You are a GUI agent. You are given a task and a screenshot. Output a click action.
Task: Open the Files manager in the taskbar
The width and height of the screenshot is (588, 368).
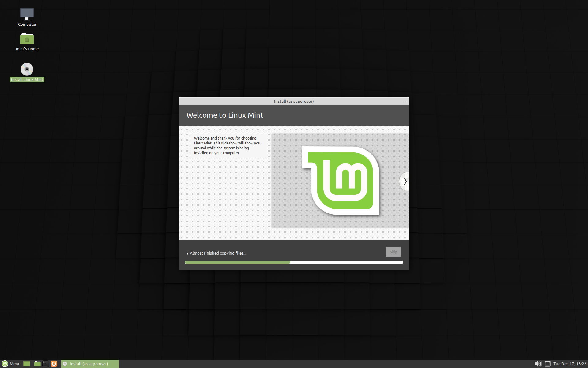click(37, 364)
